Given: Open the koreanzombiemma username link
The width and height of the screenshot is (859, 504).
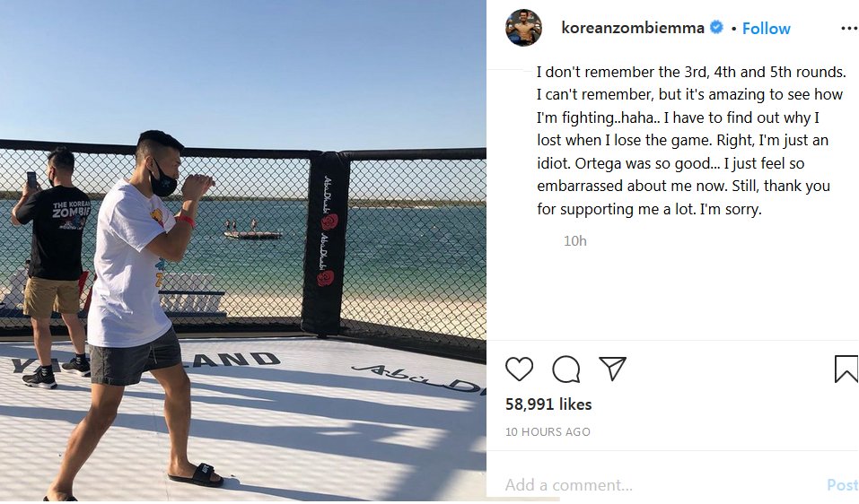Looking at the screenshot, I should 633,28.
